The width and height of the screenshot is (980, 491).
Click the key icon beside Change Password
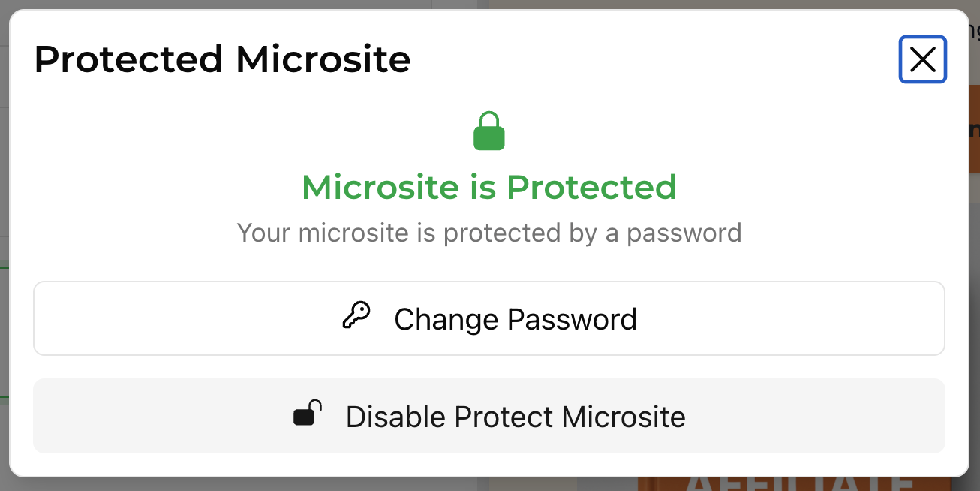click(x=356, y=317)
